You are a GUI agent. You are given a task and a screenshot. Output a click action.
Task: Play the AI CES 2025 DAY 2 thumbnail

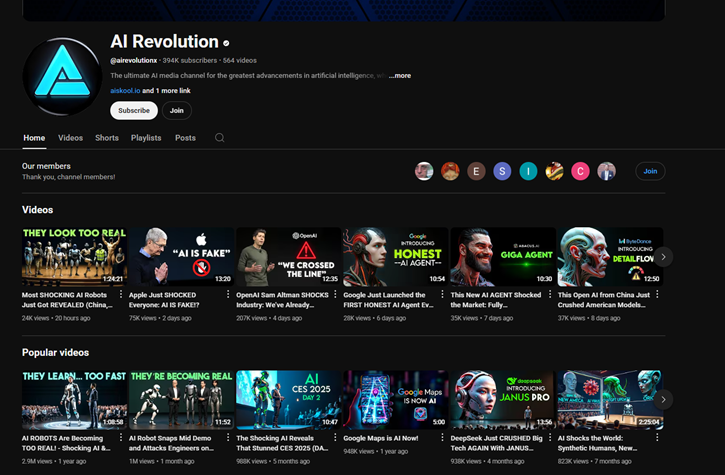(x=289, y=400)
